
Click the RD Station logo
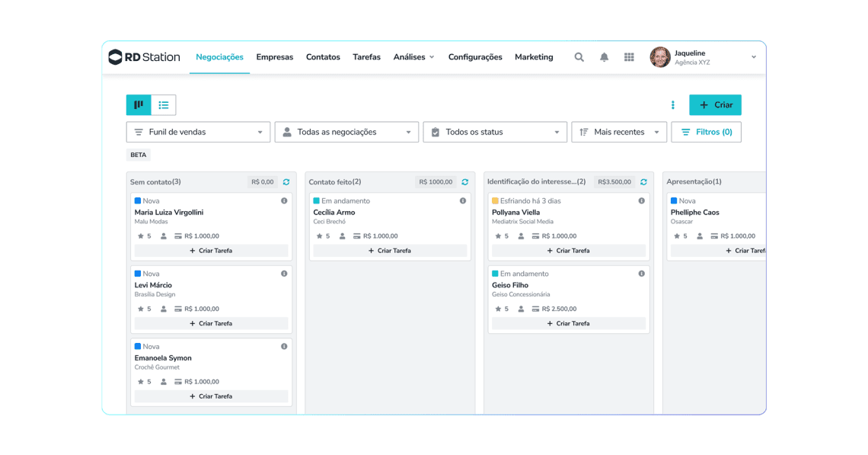(145, 57)
